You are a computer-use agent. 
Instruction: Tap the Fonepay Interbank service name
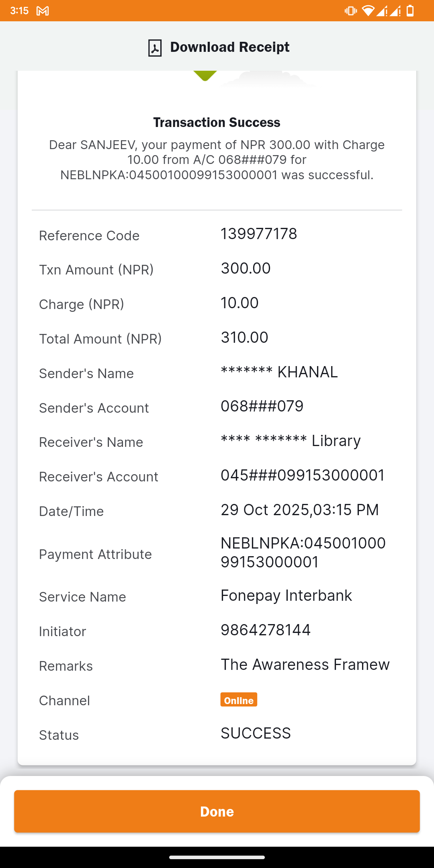[286, 596]
